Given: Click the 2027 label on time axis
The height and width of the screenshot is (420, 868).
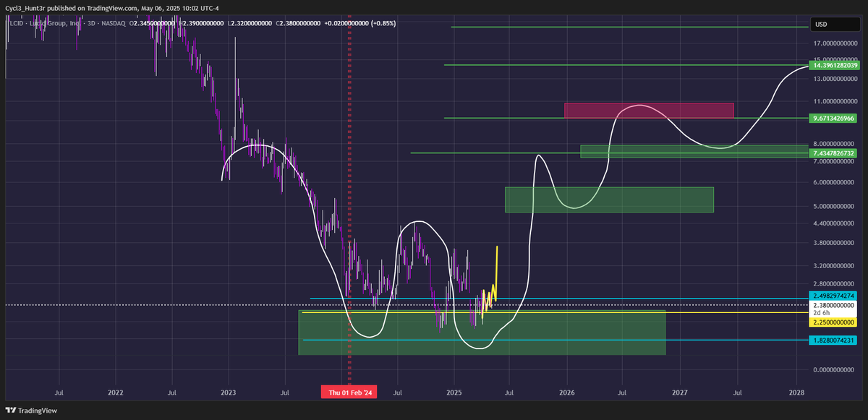Looking at the screenshot, I should point(680,393).
